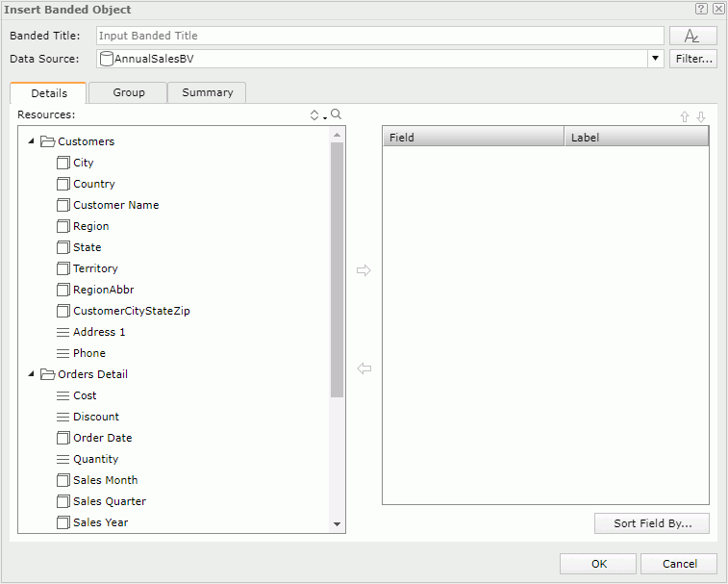
Task: Select the Sales Quarter field
Action: point(109,501)
